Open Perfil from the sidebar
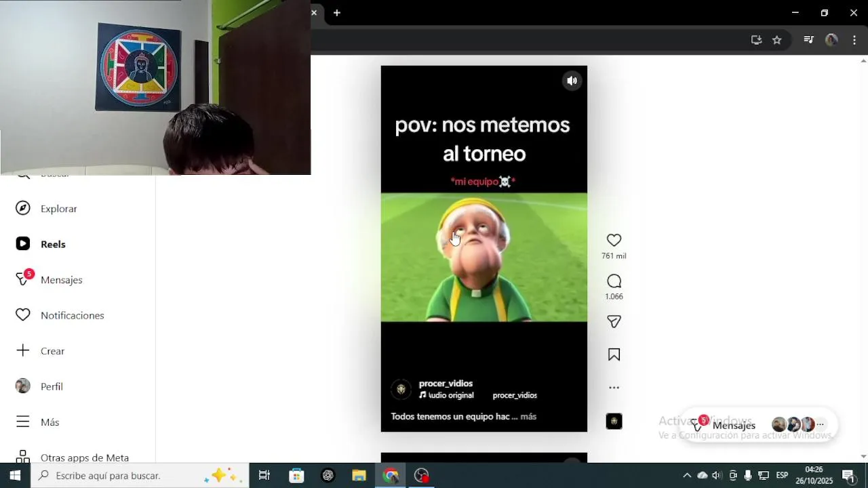 click(39, 386)
